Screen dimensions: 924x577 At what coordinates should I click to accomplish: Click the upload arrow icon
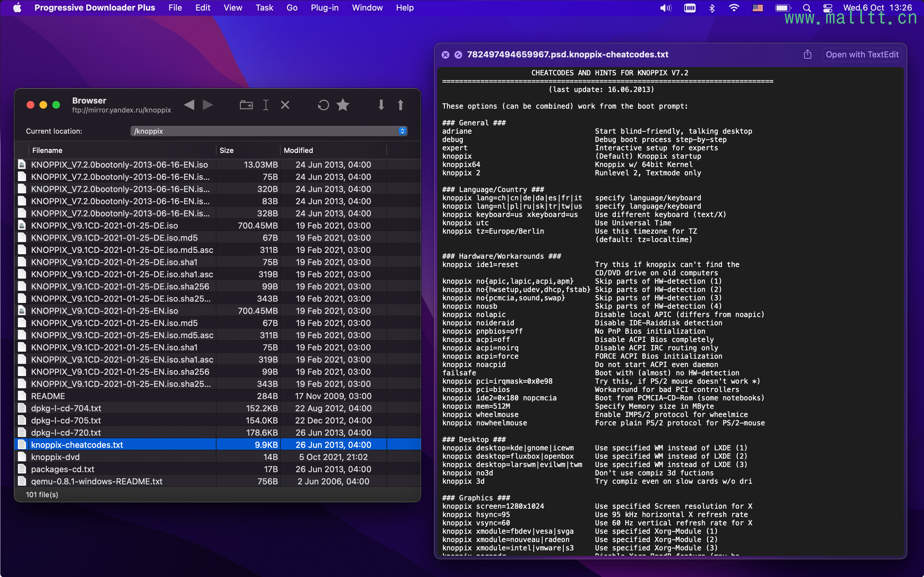[401, 105]
